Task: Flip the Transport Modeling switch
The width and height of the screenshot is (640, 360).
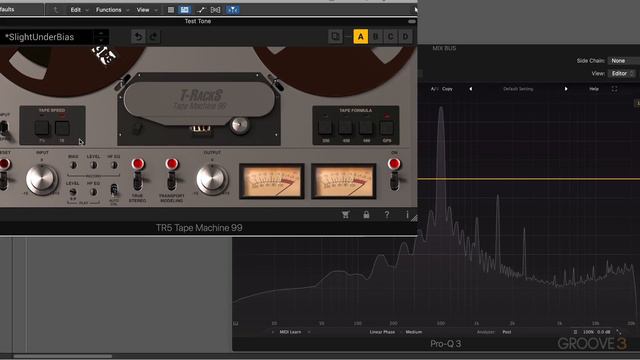Action: 172,180
